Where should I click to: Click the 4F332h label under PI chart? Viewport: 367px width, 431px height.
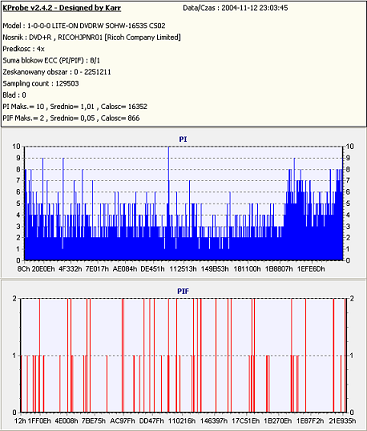(70, 269)
